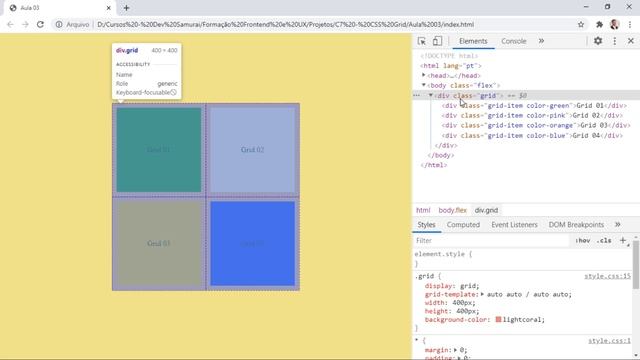Select the grid-item color-pink DOM line
The height and width of the screenshot is (360, 640).
532,116
